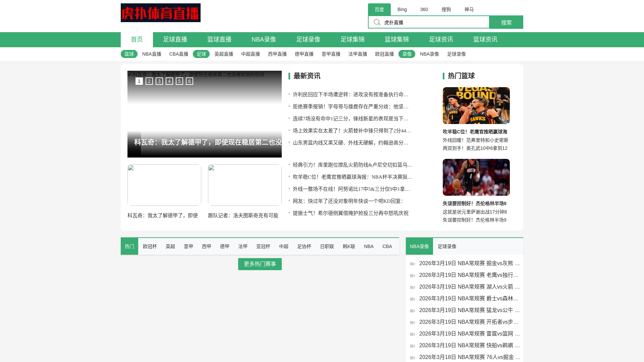Open thumbnail above 跟队记者：洛夫图斯奇克

245,185
